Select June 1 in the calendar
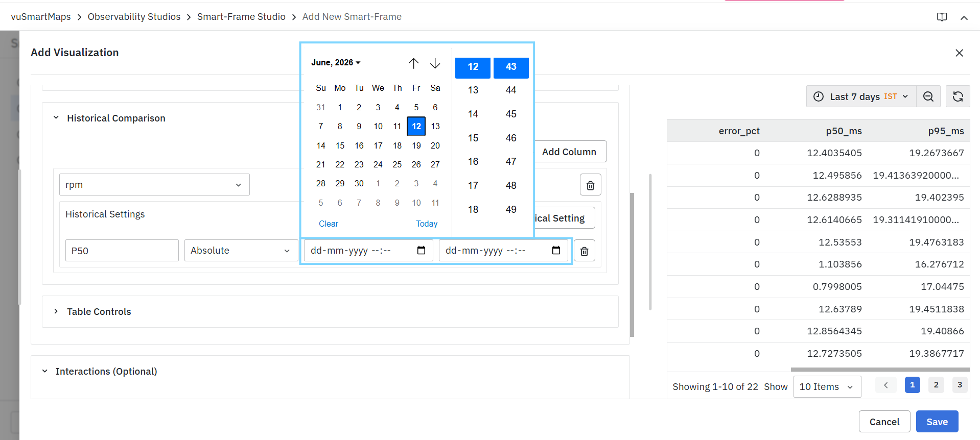This screenshot has width=980, height=440. pyautogui.click(x=340, y=107)
